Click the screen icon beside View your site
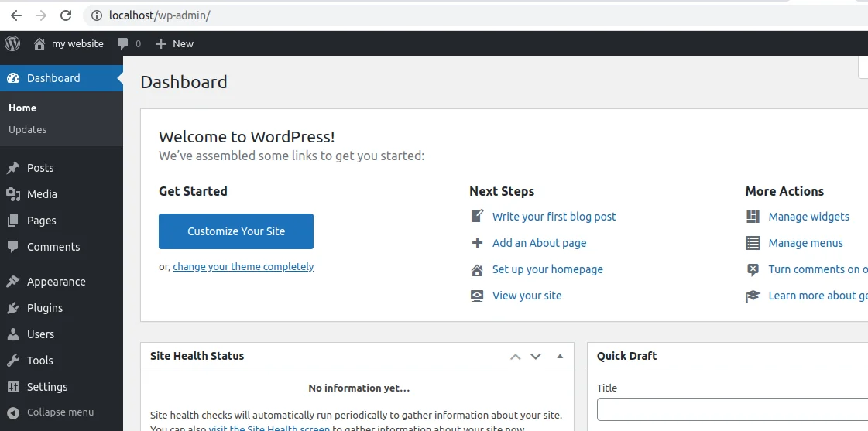 coord(477,296)
